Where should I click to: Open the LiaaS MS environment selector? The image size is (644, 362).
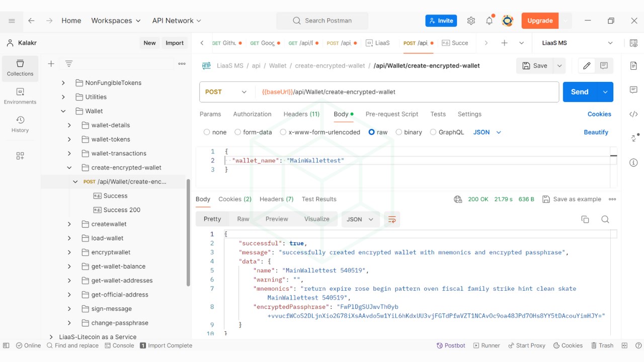(578, 43)
